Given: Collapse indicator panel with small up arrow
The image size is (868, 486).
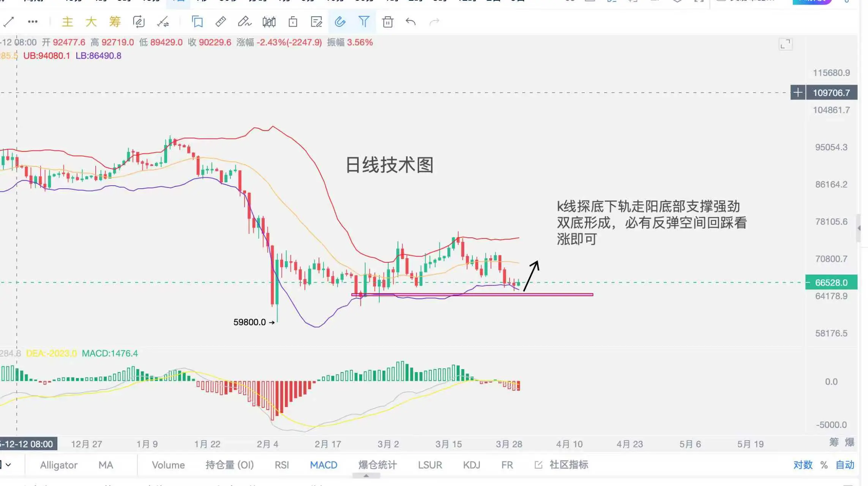Looking at the screenshot, I should 366,476.
